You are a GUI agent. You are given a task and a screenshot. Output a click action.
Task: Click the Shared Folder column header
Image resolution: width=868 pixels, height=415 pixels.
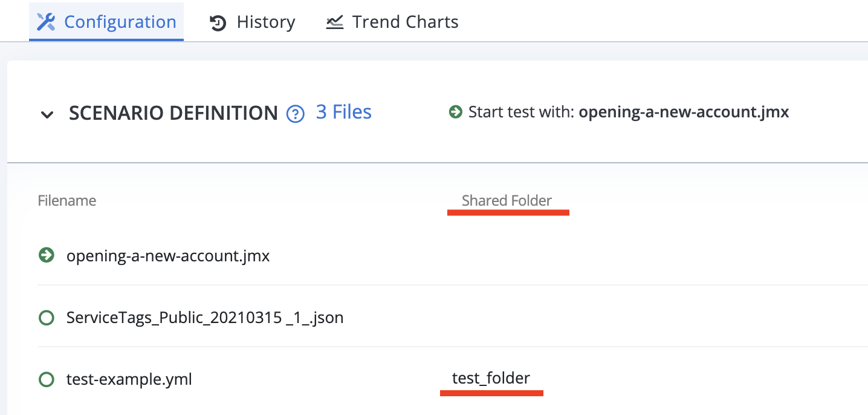pyautogui.click(x=507, y=200)
